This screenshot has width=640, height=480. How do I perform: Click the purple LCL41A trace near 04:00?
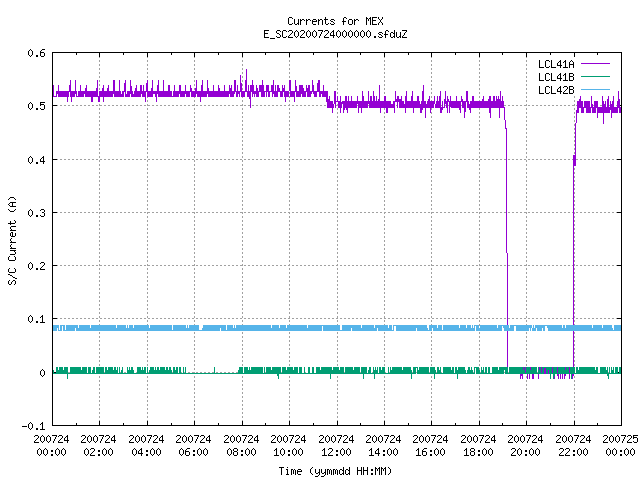tap(147, 93)
